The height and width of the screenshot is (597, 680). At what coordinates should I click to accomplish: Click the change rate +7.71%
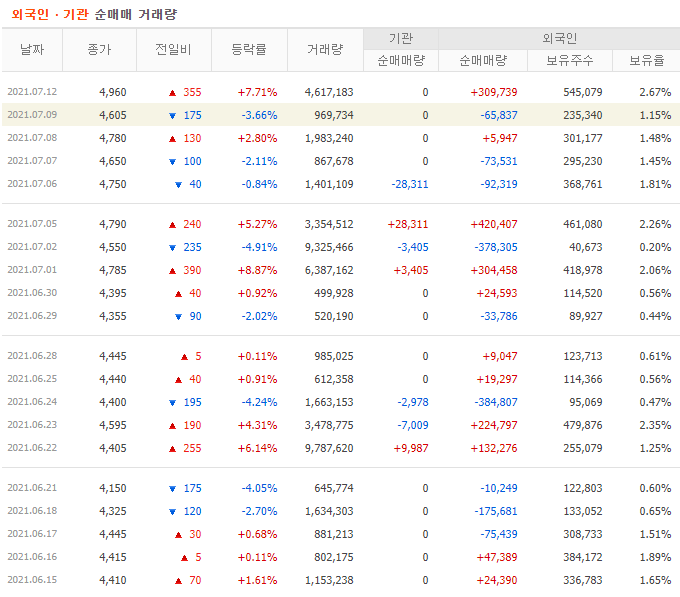[257, 92]
